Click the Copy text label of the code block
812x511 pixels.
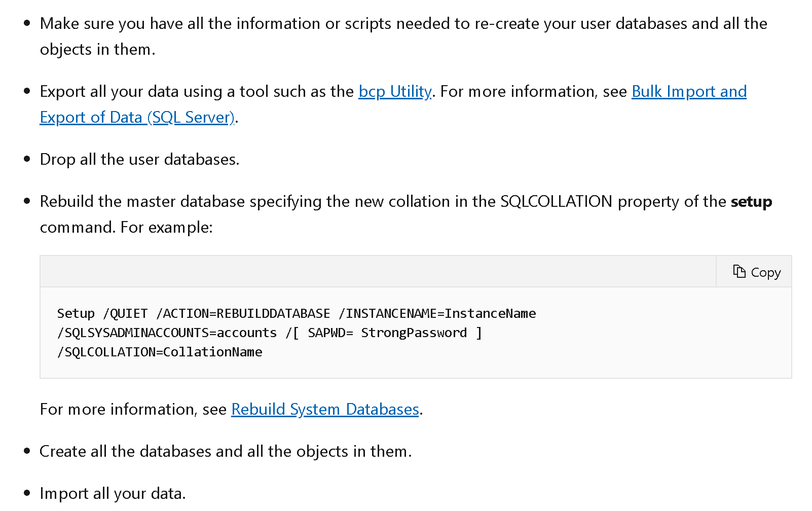pyautogui.click(x=766, y=273)
